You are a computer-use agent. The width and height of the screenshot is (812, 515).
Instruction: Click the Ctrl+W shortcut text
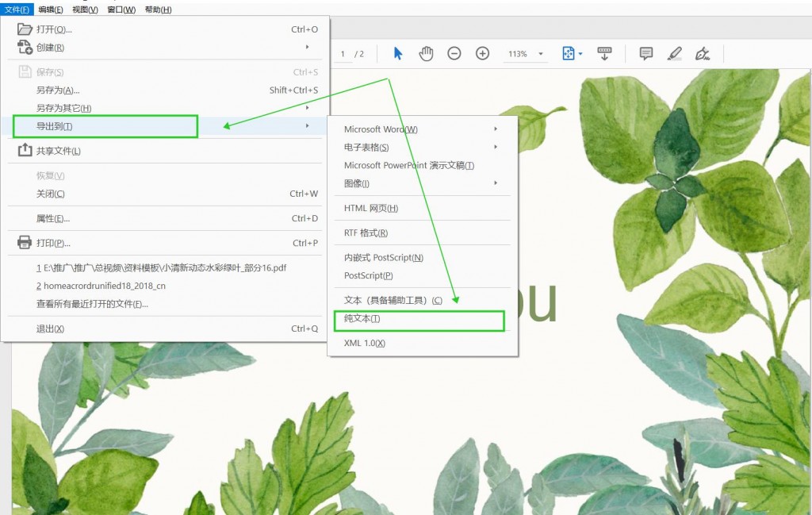pos(304,194)
